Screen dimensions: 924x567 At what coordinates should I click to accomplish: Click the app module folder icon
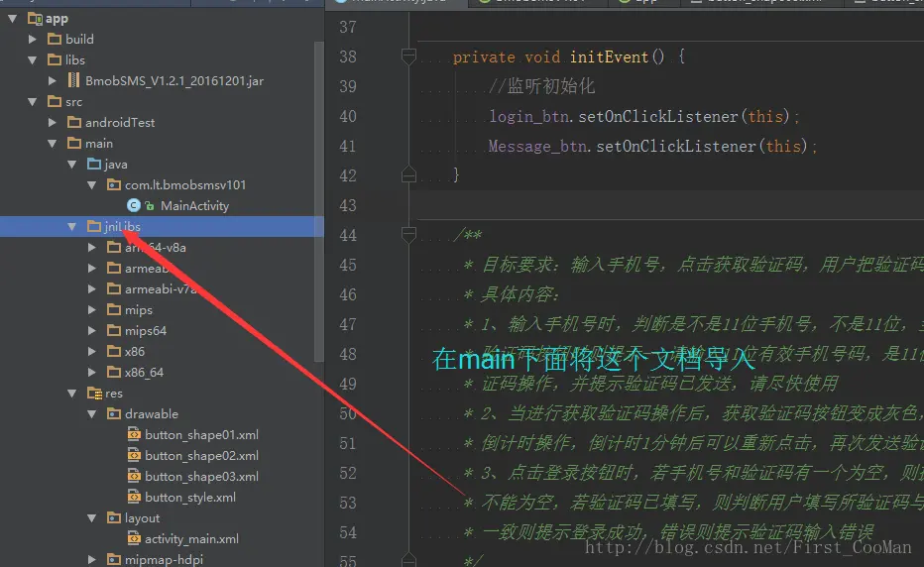point(34,19)
